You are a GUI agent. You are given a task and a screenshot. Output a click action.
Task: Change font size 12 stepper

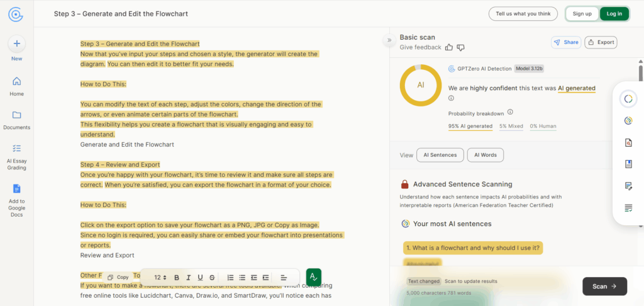[160, 278]
